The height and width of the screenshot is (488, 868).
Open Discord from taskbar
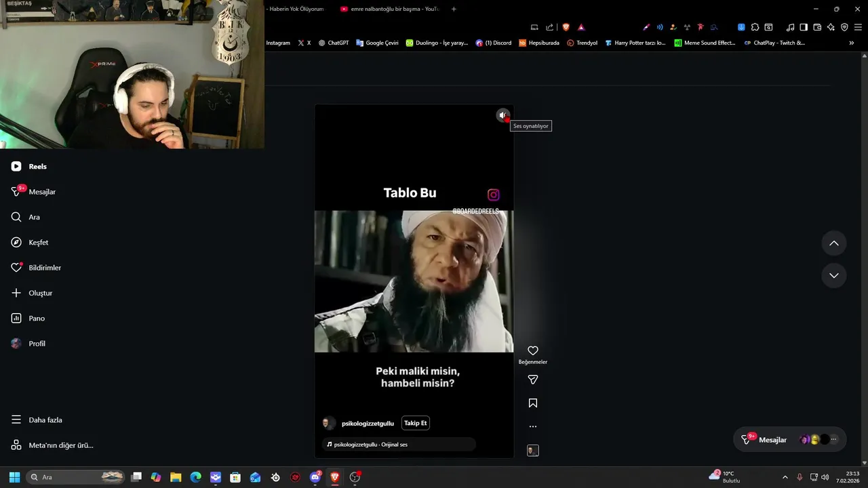coord(315,477)
